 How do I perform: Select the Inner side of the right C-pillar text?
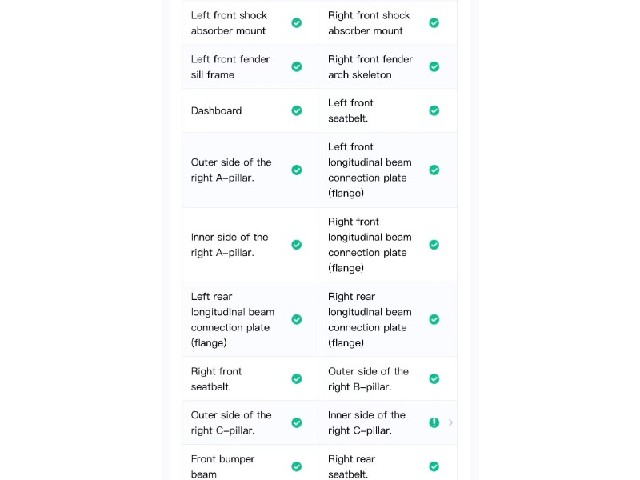367,422
